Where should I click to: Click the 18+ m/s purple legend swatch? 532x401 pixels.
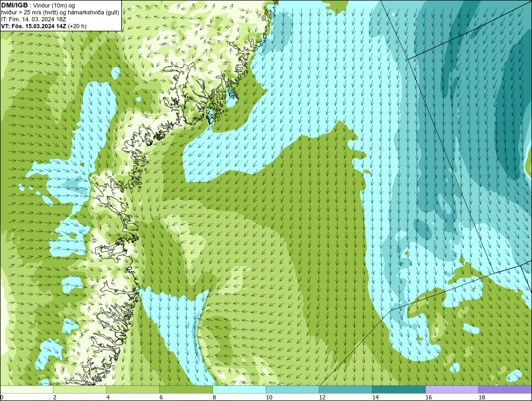click(505, 389)
